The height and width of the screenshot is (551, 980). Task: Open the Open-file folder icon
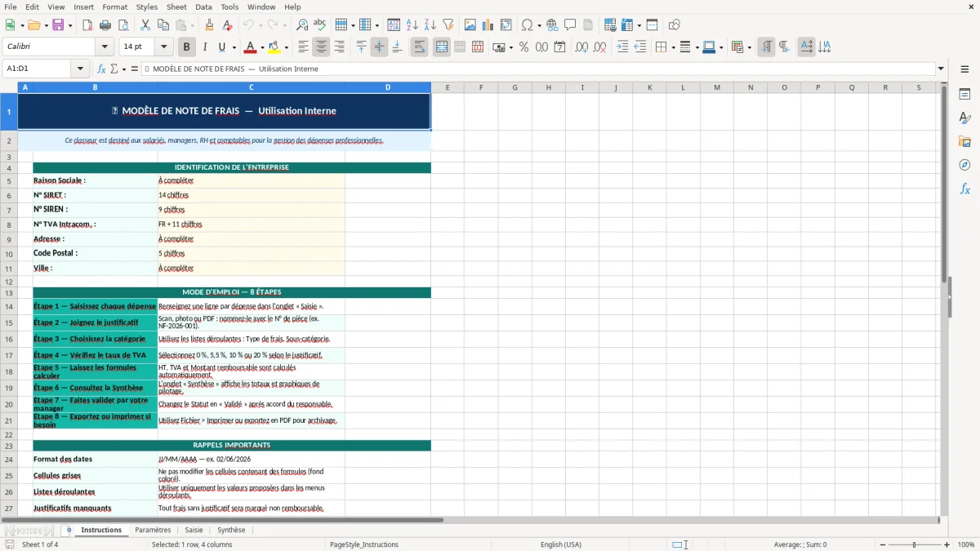33,25
